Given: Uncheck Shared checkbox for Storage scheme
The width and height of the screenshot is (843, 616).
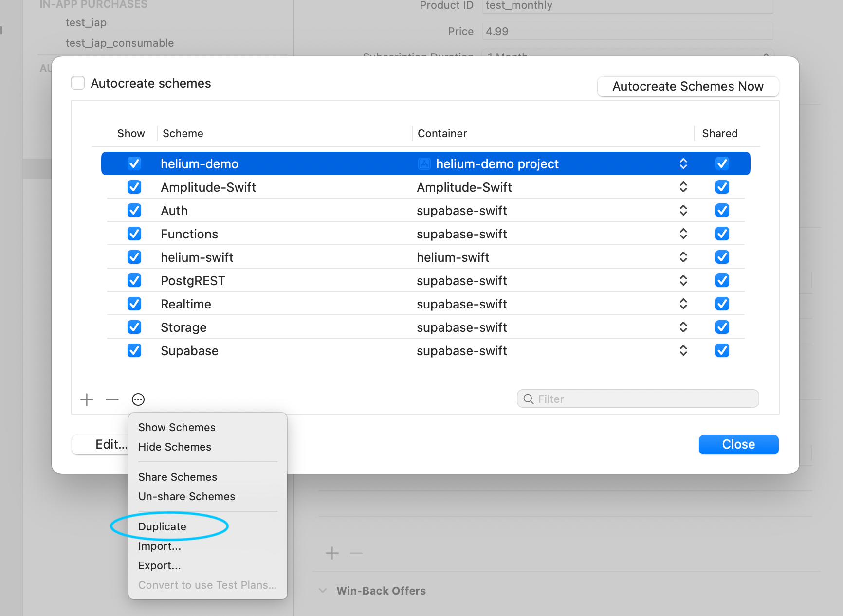Looking at the screenshot, I should tap(722, 327).
